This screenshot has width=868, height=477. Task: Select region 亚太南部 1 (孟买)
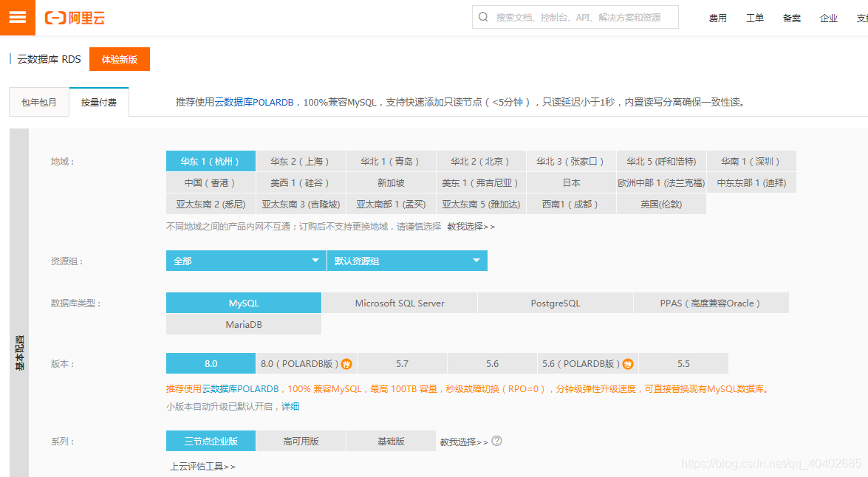[391, 205]
